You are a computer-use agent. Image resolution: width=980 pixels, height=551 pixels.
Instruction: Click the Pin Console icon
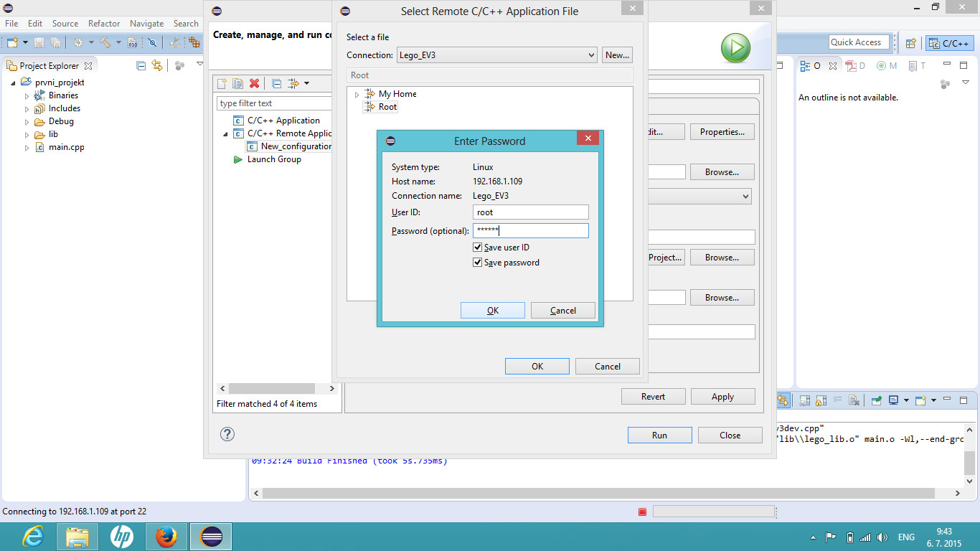pos(877,400)
